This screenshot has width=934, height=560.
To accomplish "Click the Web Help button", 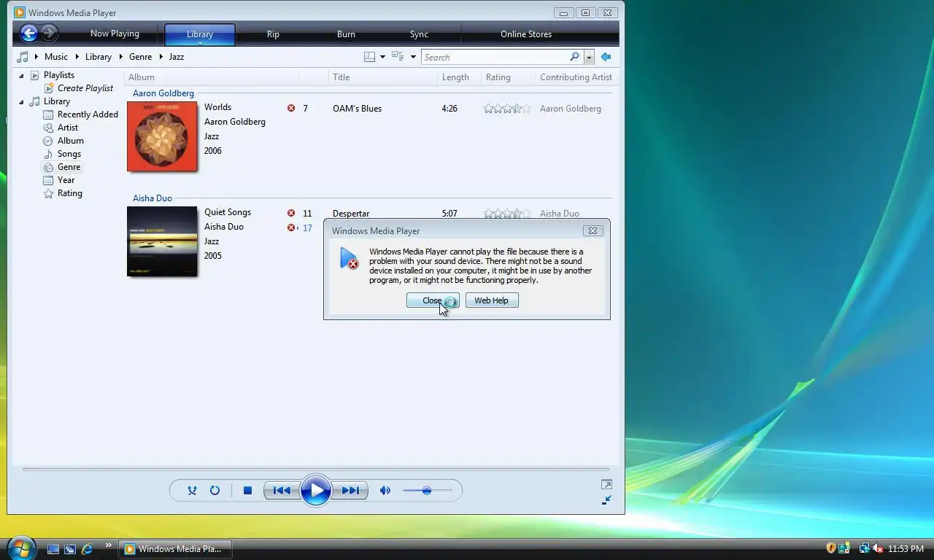I will [x=492, y=300].
